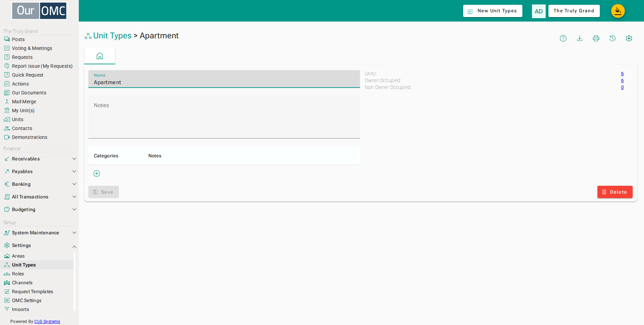
Task: Click the Demonstrations video icon
Action: 7,137
